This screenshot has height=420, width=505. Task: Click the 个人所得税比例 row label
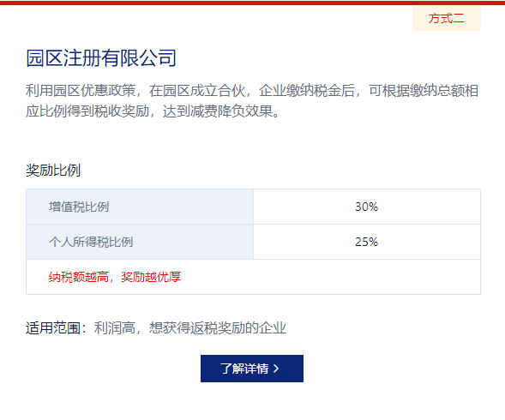coord(91,242)
